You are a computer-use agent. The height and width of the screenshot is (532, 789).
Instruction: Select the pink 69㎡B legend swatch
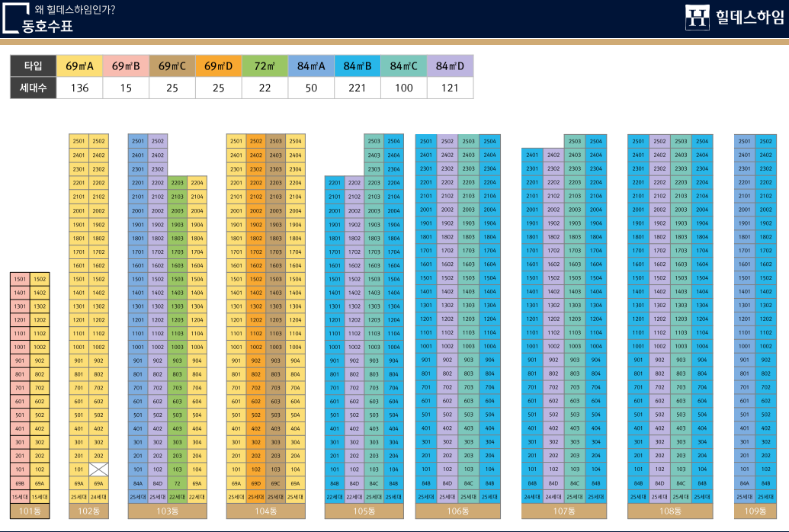point(126,66)
